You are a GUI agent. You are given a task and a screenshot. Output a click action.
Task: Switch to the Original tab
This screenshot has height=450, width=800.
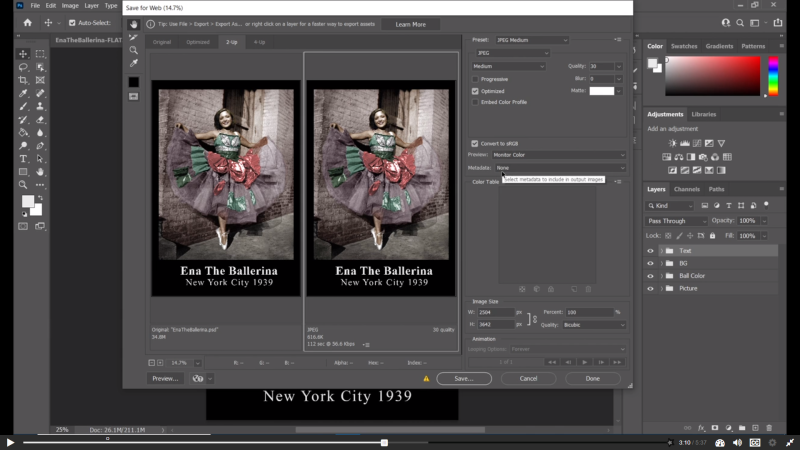pyautogui.click(x=162, y=42)
